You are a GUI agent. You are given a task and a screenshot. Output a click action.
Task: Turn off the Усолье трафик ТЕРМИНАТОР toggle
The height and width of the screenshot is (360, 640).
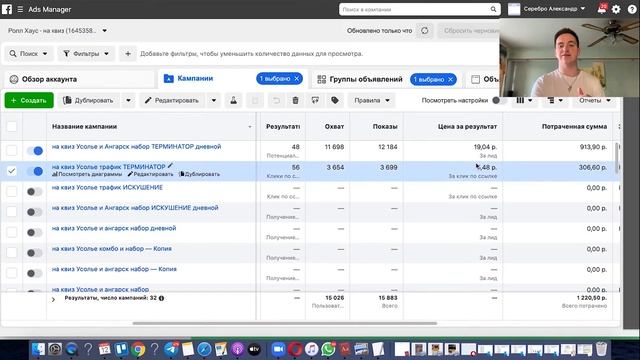[35, 171]
